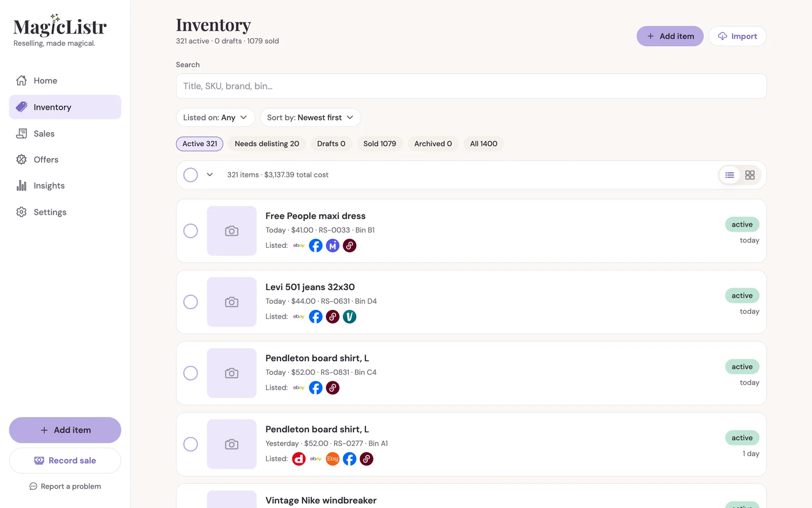
Task: Click the Import button
Action: coord(737,37)
